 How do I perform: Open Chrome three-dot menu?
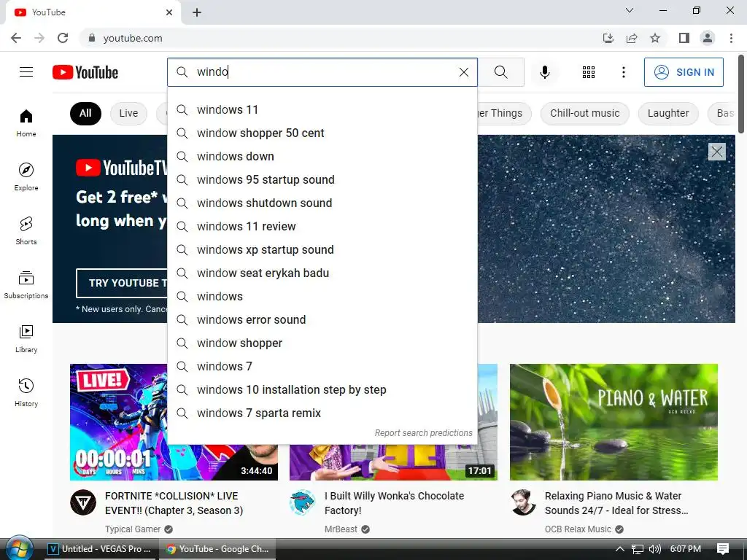(x=731, y=38)
